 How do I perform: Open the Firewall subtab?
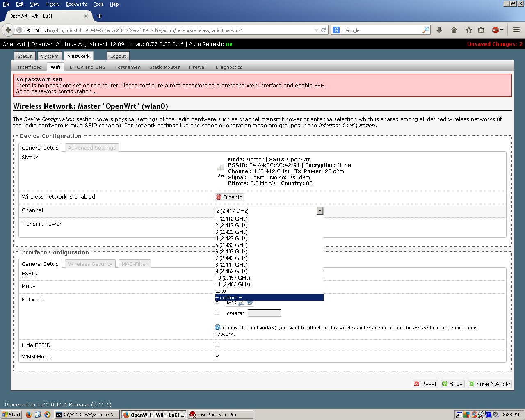pos(198,67)
